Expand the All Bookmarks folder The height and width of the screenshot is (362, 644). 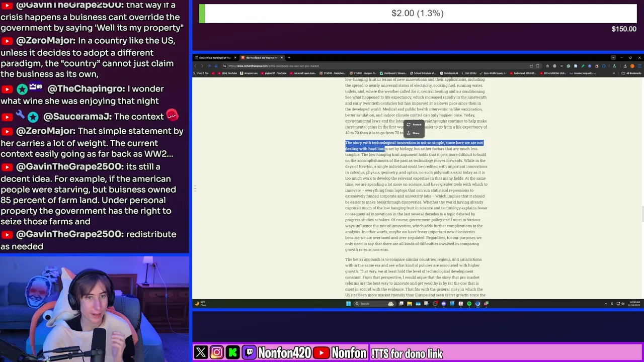click(631, 73)
